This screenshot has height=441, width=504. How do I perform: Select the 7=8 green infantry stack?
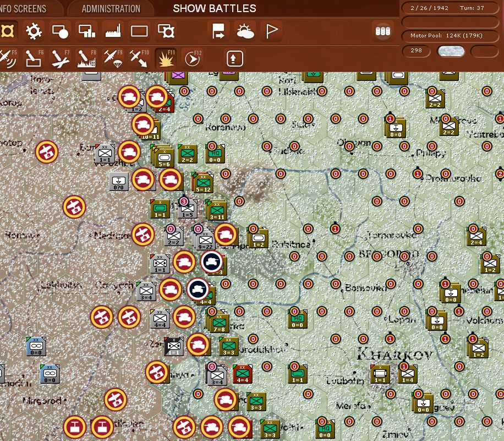[219, 323]
